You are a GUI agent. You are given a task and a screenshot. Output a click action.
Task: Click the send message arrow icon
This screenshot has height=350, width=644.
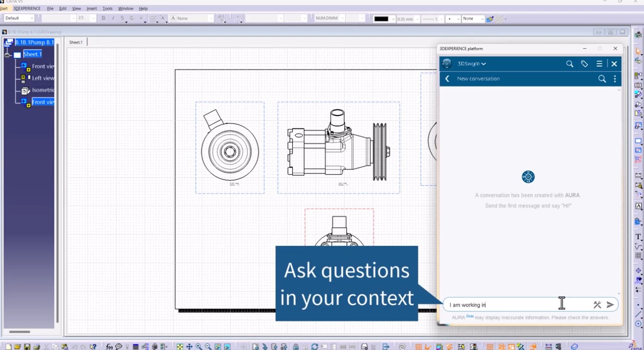point(610,305)
